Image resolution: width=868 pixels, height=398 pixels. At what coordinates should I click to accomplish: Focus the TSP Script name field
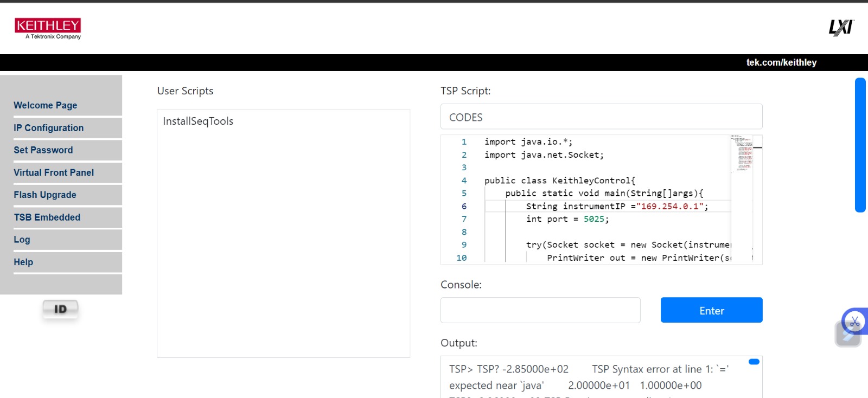click(601, 117)
